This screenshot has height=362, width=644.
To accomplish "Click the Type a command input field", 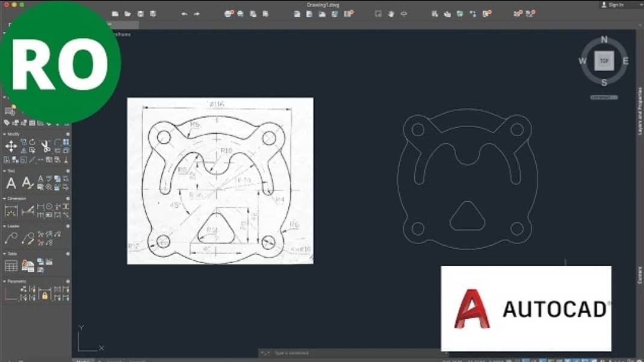I will click(x=295, y=354).
